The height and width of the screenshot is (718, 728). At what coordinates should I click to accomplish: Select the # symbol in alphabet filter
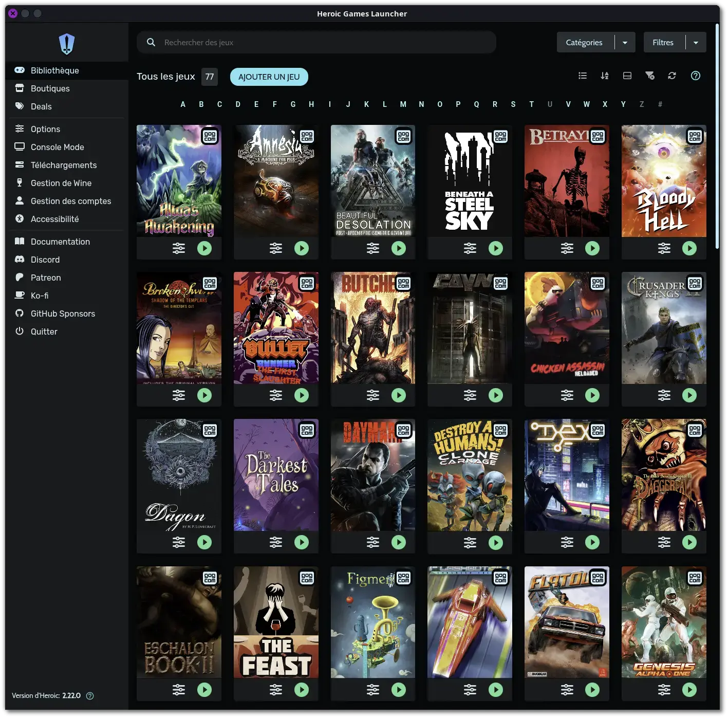(660, 104)
